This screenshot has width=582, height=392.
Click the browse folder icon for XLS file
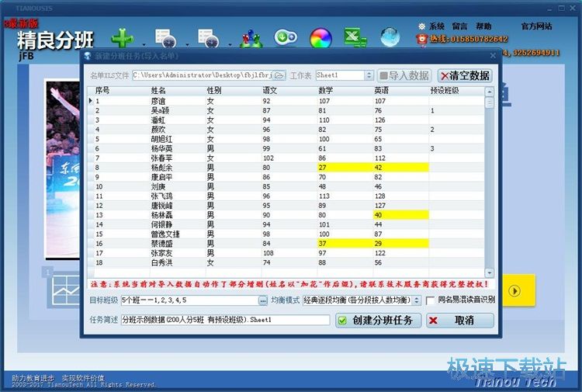coord(279,75)
